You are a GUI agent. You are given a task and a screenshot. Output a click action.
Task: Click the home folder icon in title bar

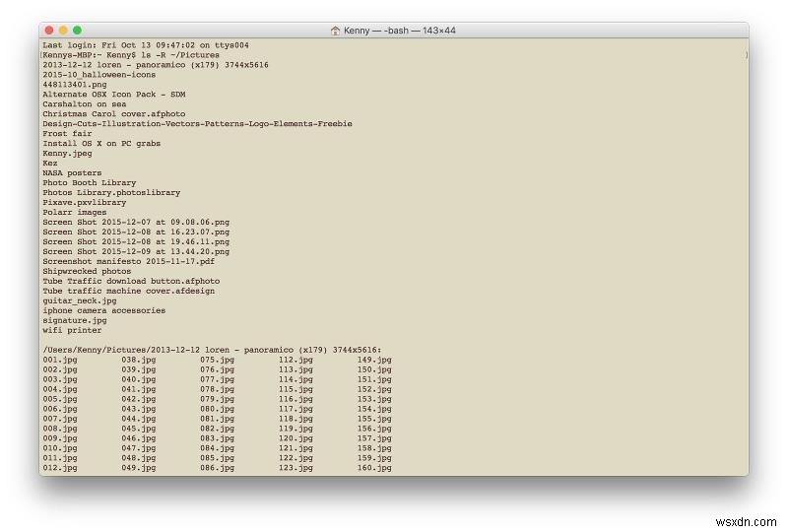pyautogui.click(x=335, y=31)
